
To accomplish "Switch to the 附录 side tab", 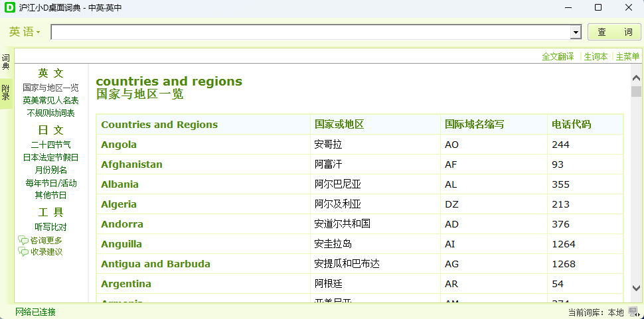I will (6, 93).
